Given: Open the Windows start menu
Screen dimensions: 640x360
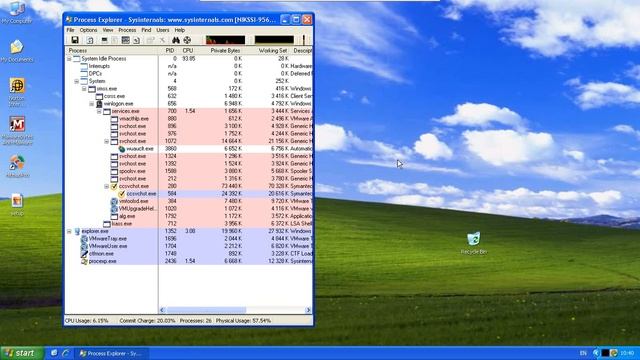Looking at the screenshot, I should tap(21, 353).
